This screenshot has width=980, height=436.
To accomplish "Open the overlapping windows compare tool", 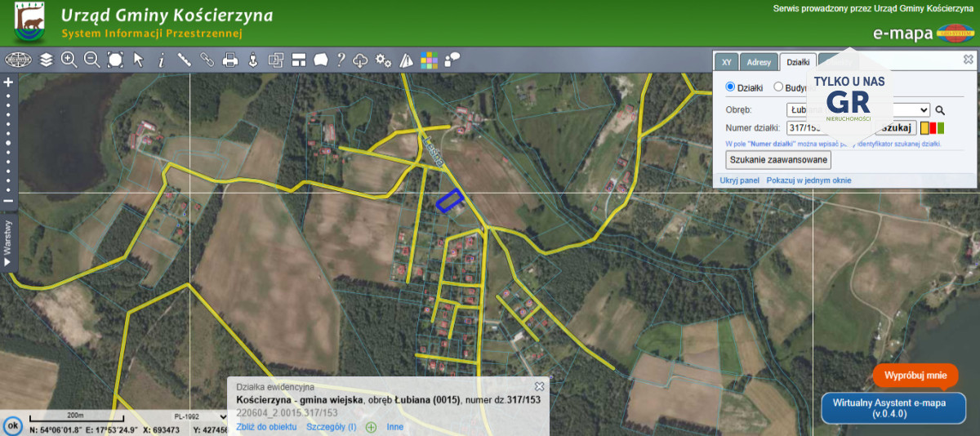I will pyautogui.click(x=276, y=60).
